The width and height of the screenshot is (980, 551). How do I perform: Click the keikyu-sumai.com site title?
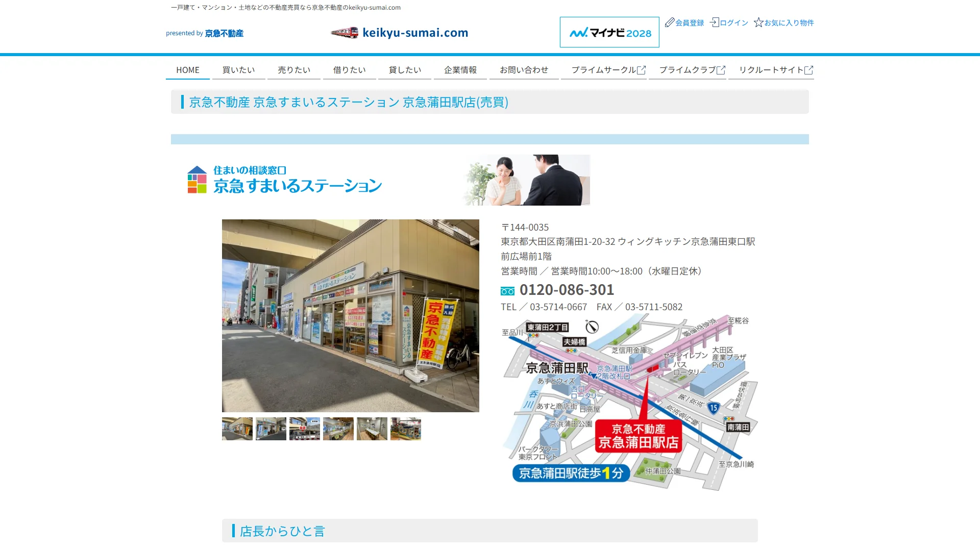(415, 33)
